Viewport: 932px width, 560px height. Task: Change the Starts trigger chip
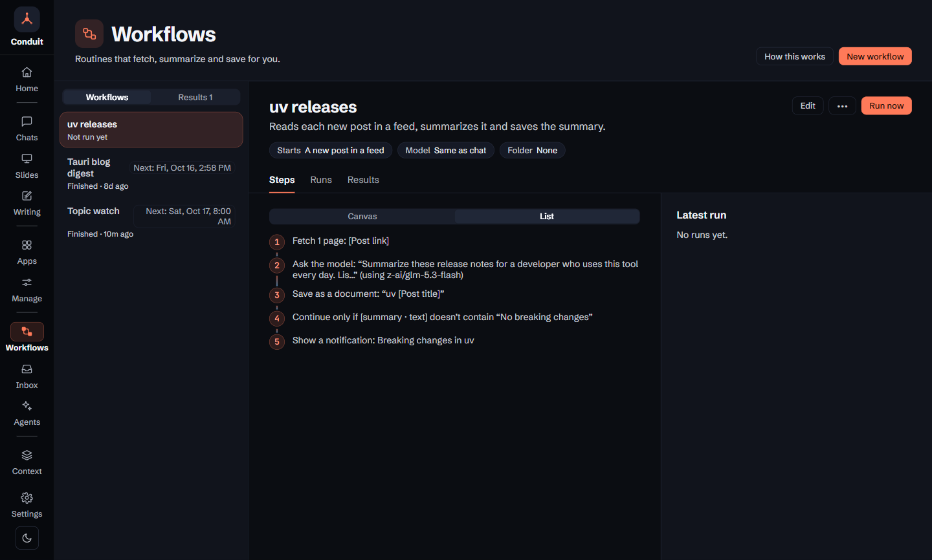[331, 151]
